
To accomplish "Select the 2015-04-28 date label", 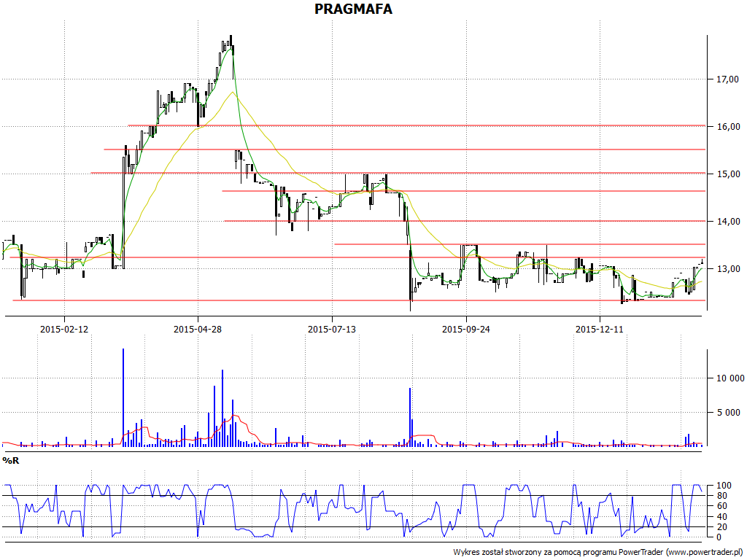I will pyautogui.click(x=198, y=329).
